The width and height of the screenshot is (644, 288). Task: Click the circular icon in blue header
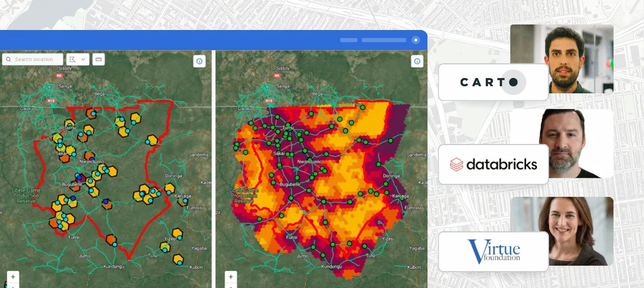coord(416,40)
